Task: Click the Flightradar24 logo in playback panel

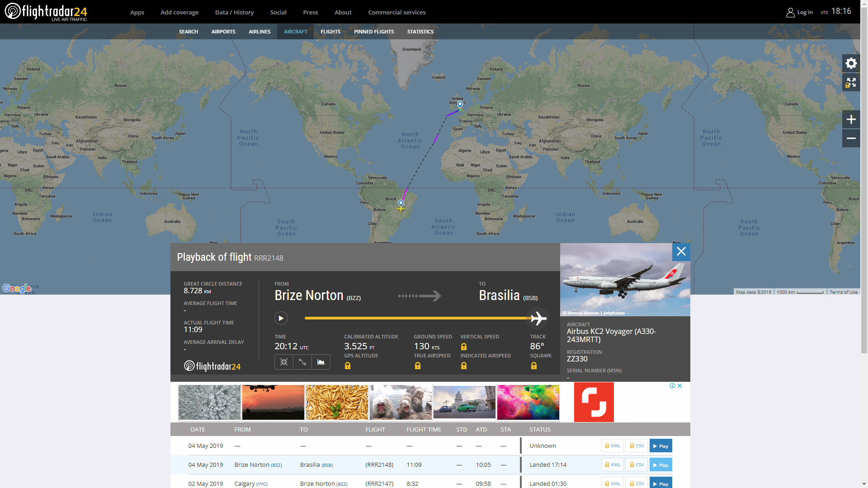Action: click(x=212, y=366)
